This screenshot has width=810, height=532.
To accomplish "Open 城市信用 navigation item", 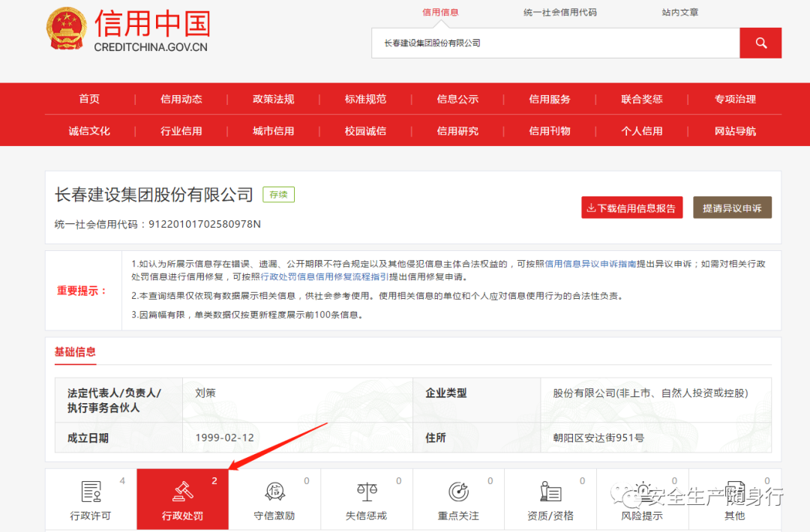I will pos(273,131).
